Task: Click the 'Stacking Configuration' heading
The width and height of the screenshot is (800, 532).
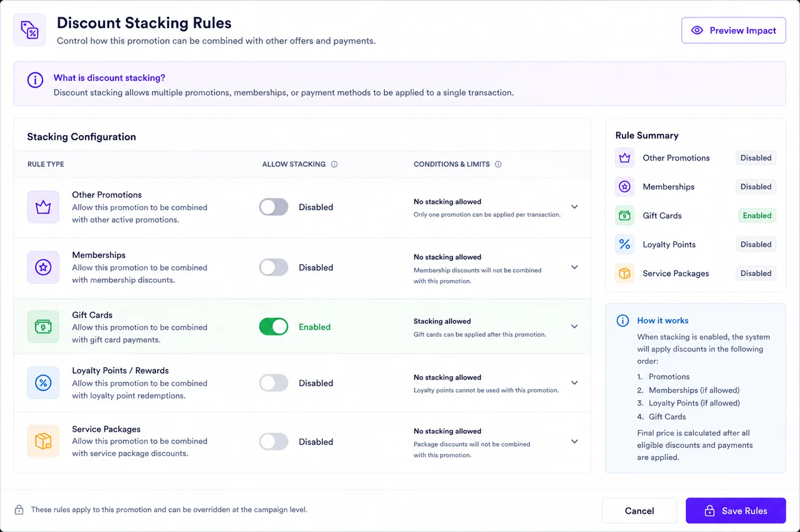Action: tap(82, 137)
